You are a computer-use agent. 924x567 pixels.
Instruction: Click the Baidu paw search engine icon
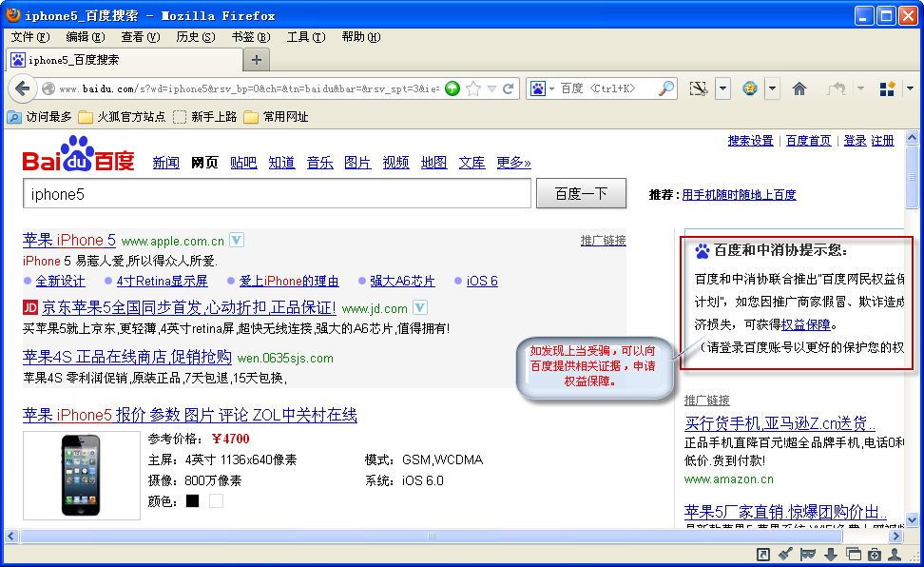(x=538, y=88)
